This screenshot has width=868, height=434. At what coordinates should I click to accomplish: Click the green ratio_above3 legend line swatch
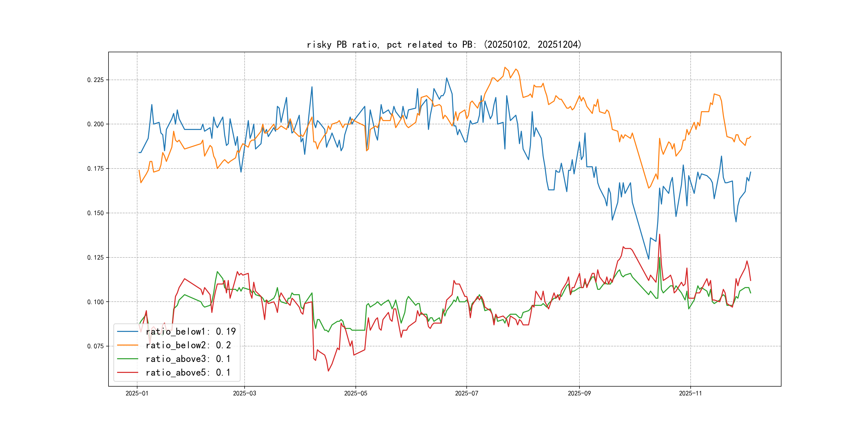pyautogui.click(x=127, y=359)
